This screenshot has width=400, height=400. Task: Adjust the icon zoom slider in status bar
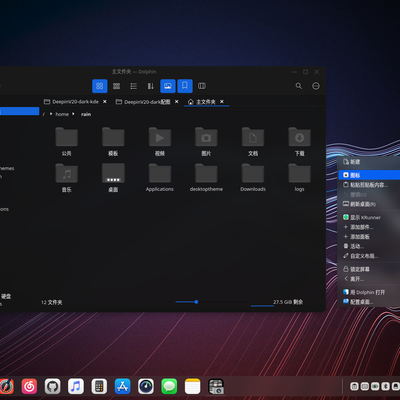coord(196,302)
